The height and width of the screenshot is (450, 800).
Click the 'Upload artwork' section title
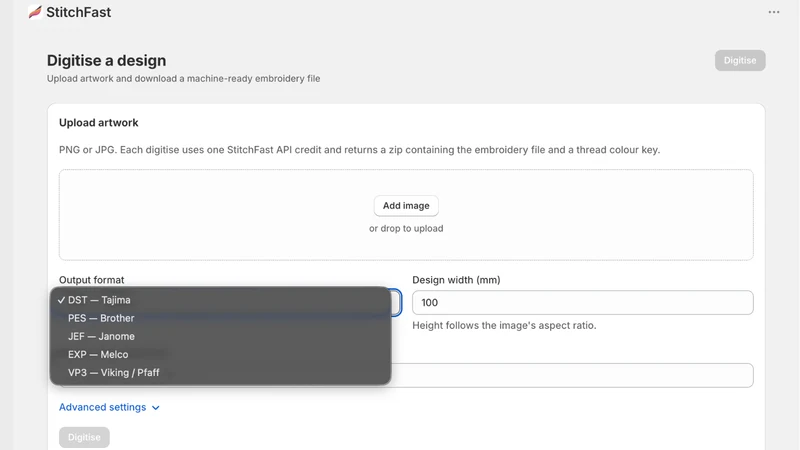click(98, 122)
